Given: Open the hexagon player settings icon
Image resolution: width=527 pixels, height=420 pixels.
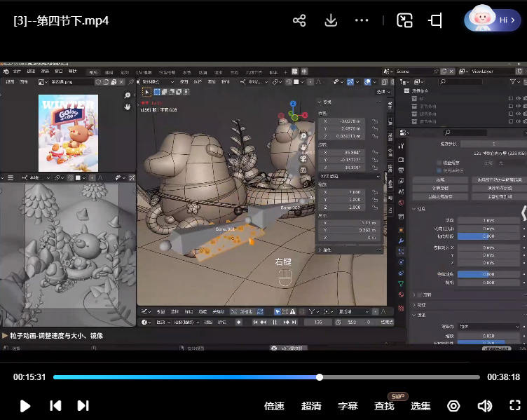Looking at the screenshot, I should [453, 406].
